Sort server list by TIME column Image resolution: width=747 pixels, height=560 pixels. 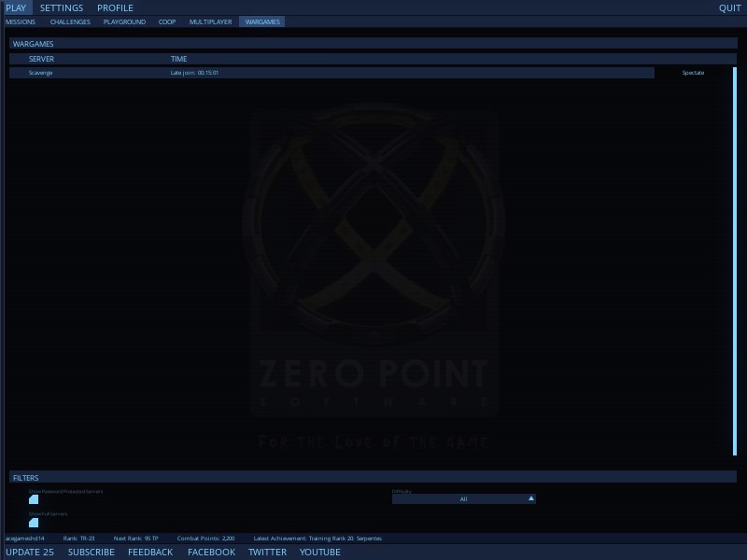pyautogui.click(x=178, y=59)
